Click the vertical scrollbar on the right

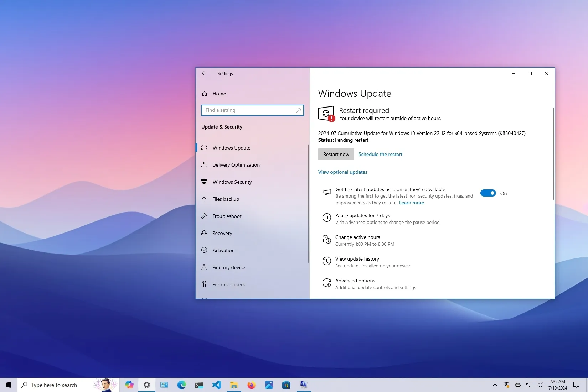(553, 153)
